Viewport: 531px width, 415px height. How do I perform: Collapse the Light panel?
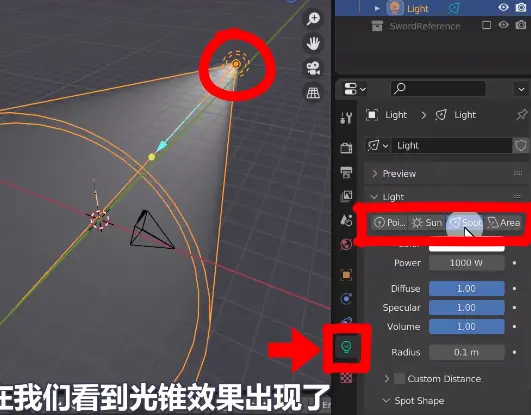tap(374, 197)
